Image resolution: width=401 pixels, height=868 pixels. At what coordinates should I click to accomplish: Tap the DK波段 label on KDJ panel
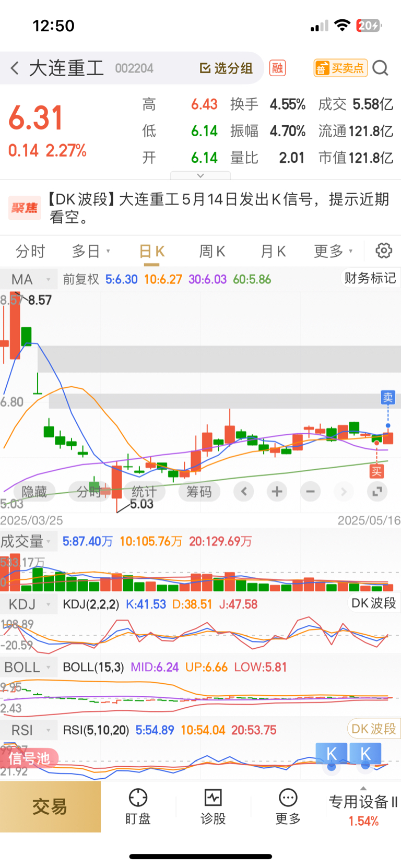[373, 603]
